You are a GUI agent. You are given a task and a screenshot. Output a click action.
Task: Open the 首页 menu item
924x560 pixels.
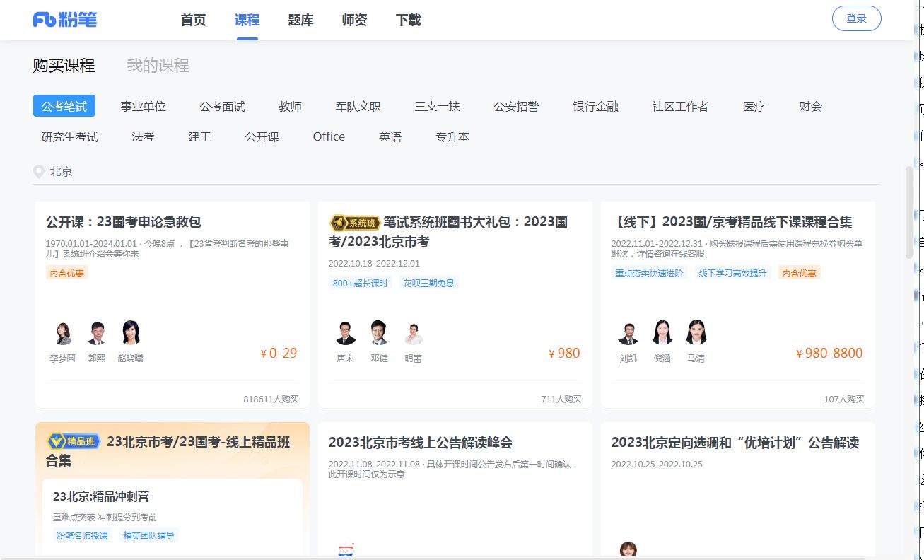[x=192, y=21]
